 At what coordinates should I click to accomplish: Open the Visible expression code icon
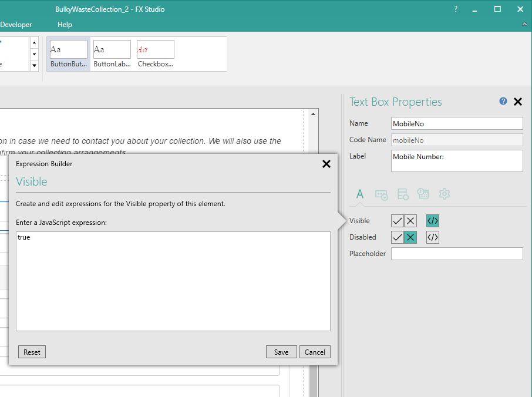433,220
